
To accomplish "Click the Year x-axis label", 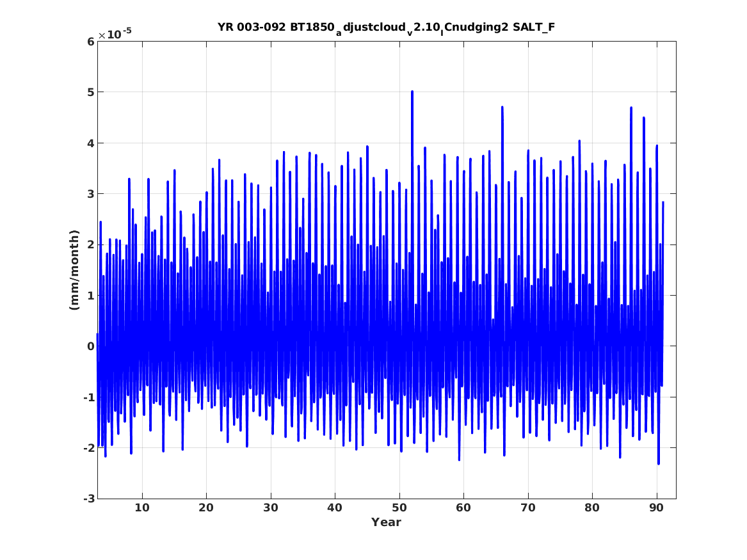I will pos(387,522).
